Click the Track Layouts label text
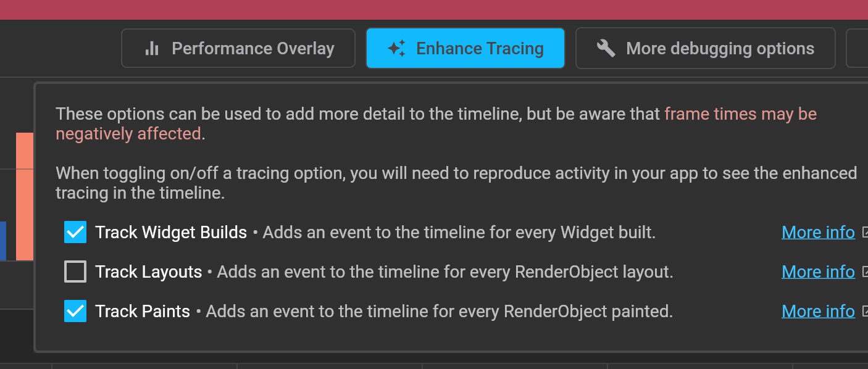 [x=149, y=272]
